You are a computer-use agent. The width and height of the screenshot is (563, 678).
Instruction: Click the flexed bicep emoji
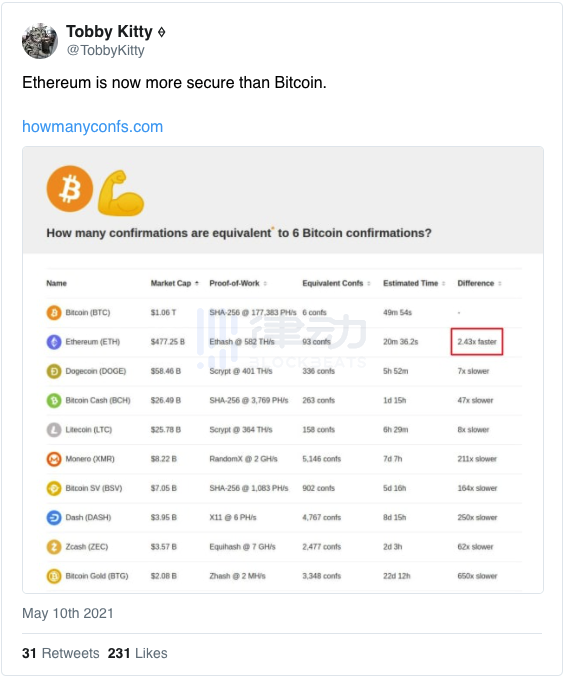click(121, 193)
